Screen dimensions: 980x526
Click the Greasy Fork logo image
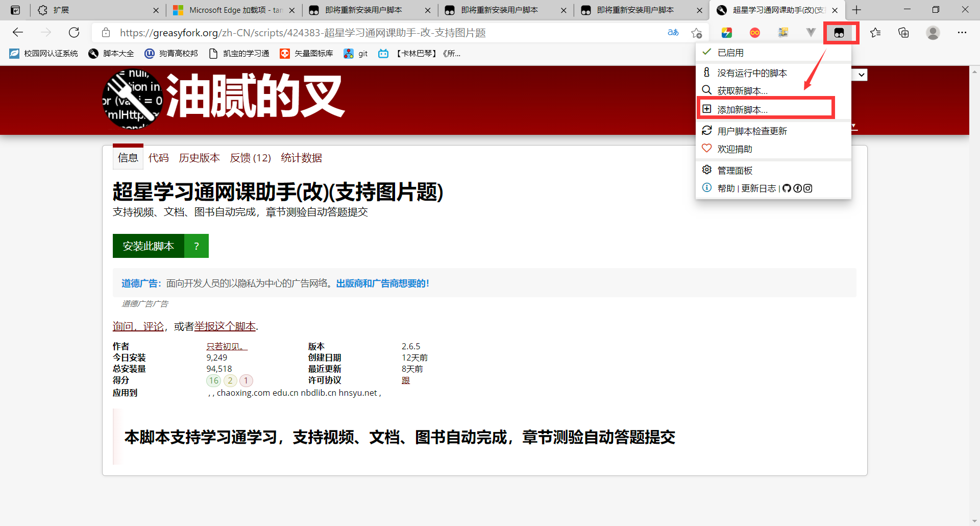click(133, 98)
